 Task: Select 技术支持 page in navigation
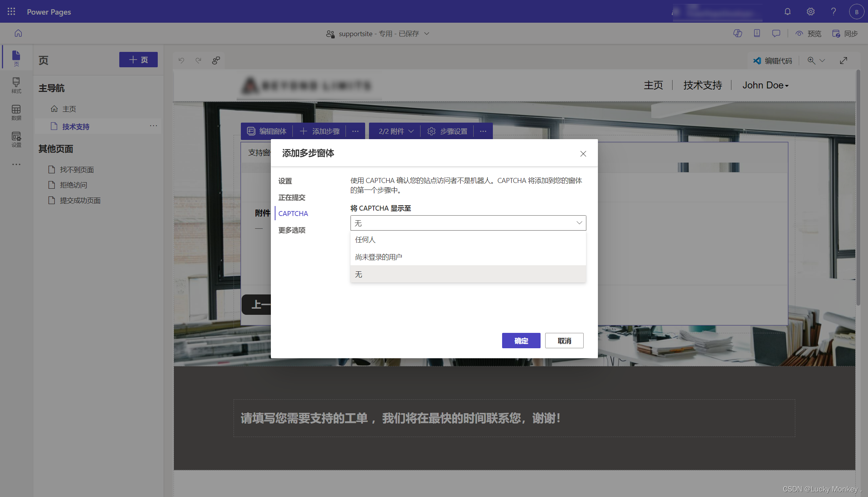(x=75, y=126)
